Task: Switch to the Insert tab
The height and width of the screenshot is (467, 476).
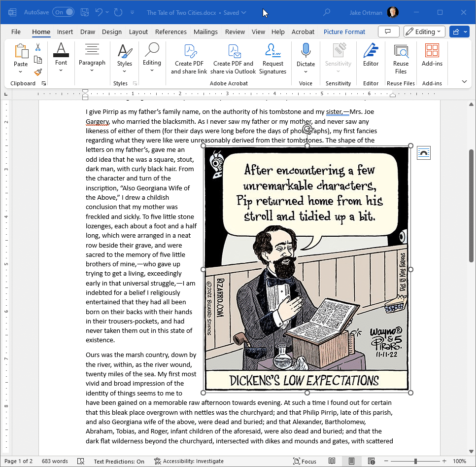Action: point(65,32)
